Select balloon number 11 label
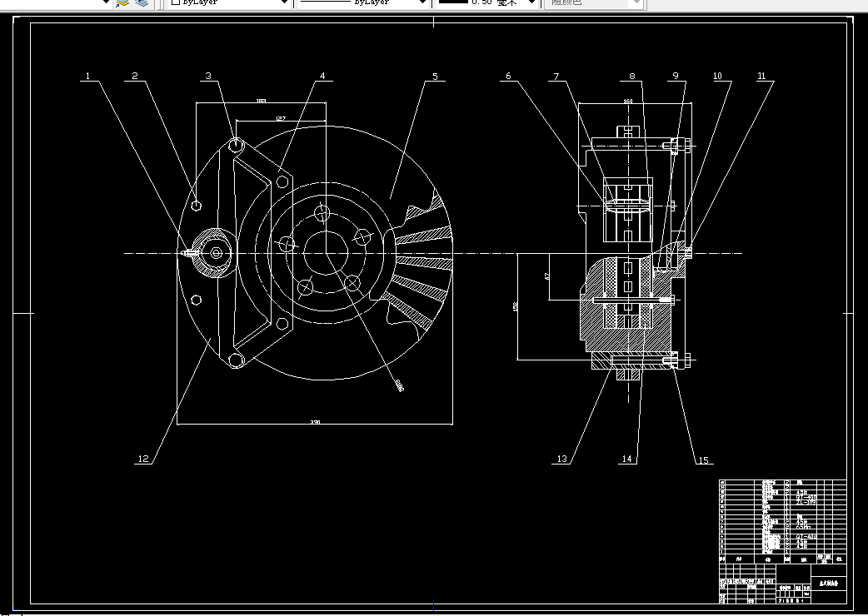868x616 pixels. (x=761, y=76)
